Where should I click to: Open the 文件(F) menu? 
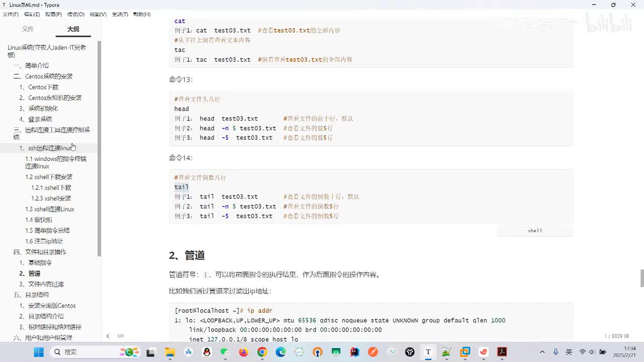pyautogui.click(x=11, y=14)
